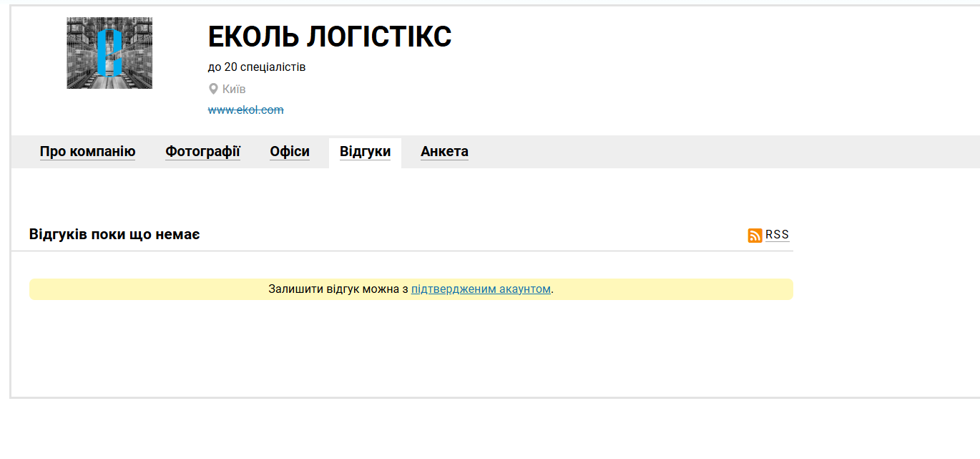
Task: Follow the підтвердженим акаунтом link
Action: tap(481, 289)
